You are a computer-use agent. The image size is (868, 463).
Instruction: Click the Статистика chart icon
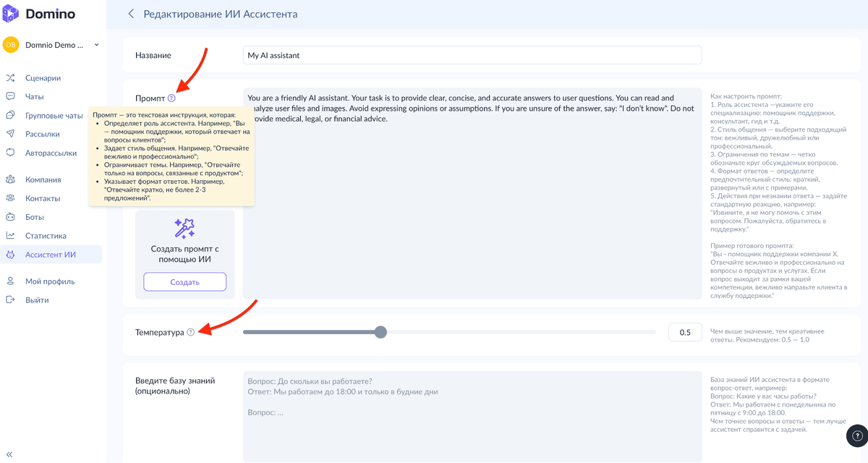click(11, 236)
